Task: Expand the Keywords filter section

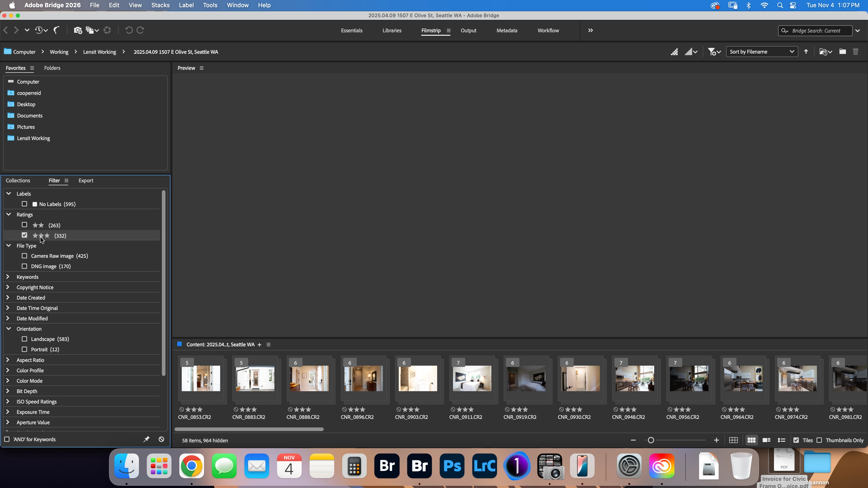Action: 8,277
